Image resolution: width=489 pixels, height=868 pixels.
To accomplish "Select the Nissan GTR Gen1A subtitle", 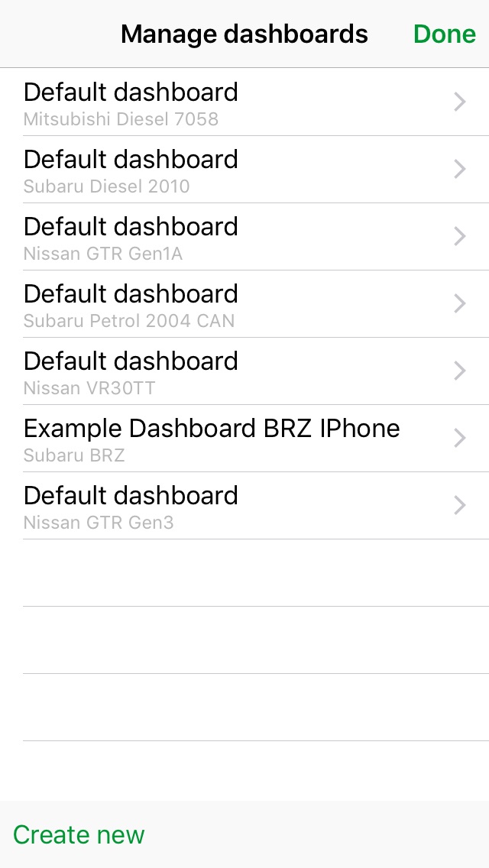I will (x=103, y=254).
